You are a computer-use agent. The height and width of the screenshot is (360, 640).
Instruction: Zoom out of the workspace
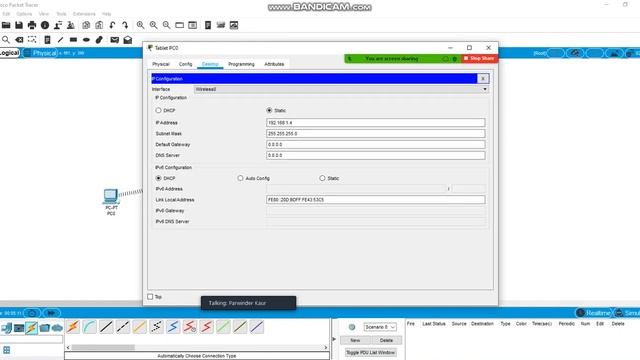tap(167, 25)
